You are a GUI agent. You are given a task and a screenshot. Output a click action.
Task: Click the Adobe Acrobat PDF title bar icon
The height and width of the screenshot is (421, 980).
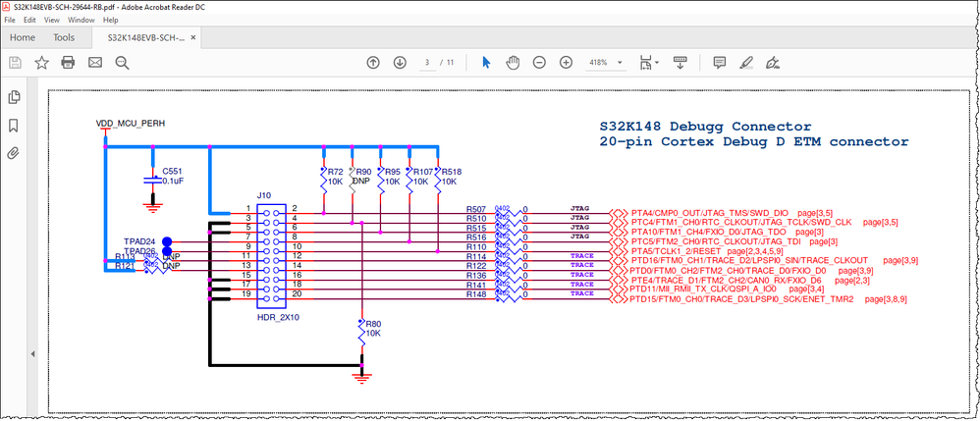tap(6, 7)
